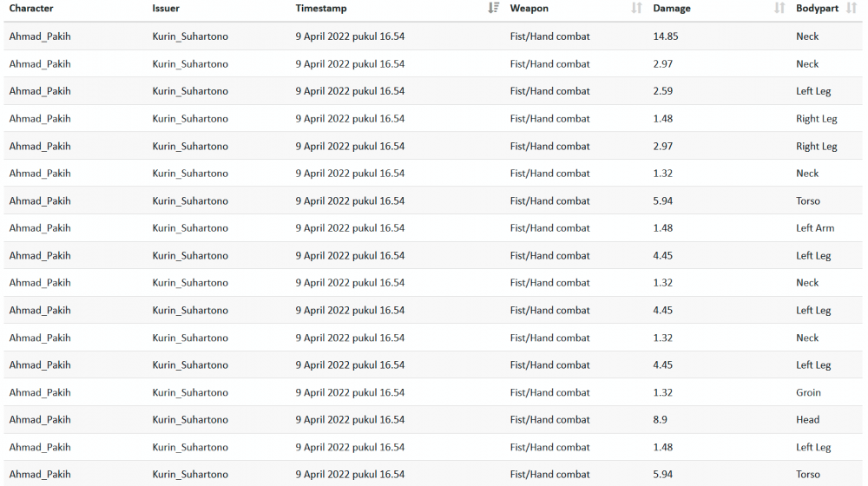Click Kurin_Suhartono in the Head row
Screen dimensions: 868x486
190,419
